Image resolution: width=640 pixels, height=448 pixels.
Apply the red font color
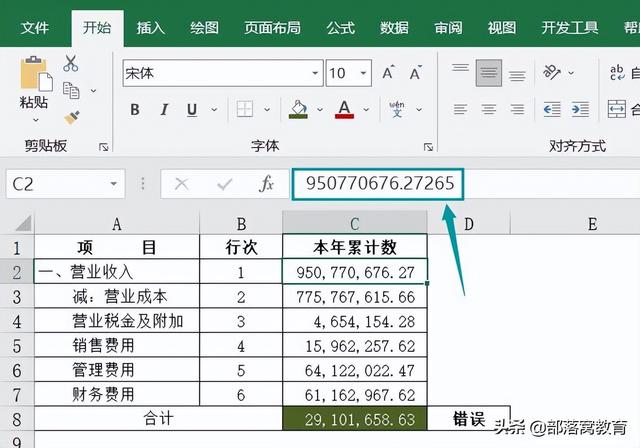344,109
